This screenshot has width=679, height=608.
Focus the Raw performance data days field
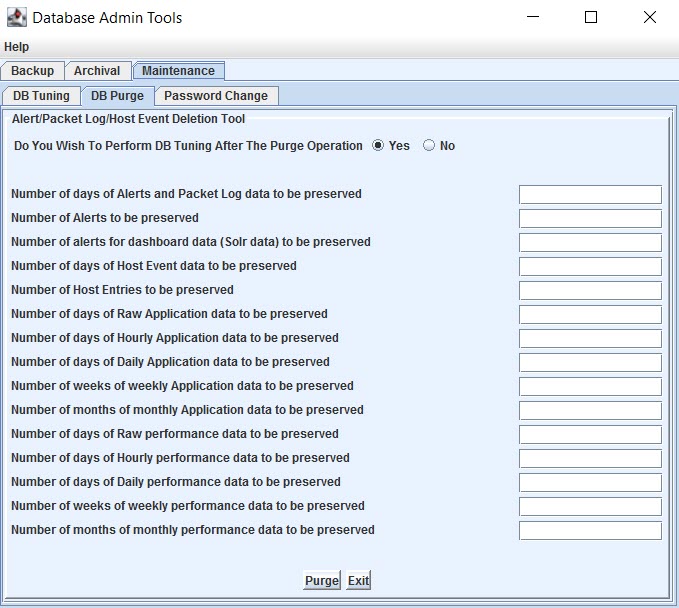click(x=590, y=434)
